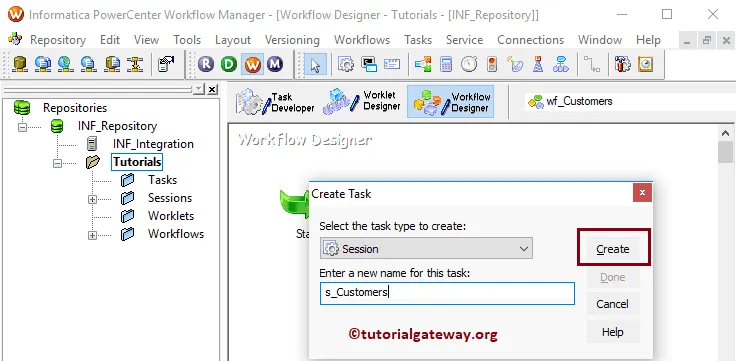
Task: Select the Workflow Manager (W) tool icon
Action: pos(253,64)
